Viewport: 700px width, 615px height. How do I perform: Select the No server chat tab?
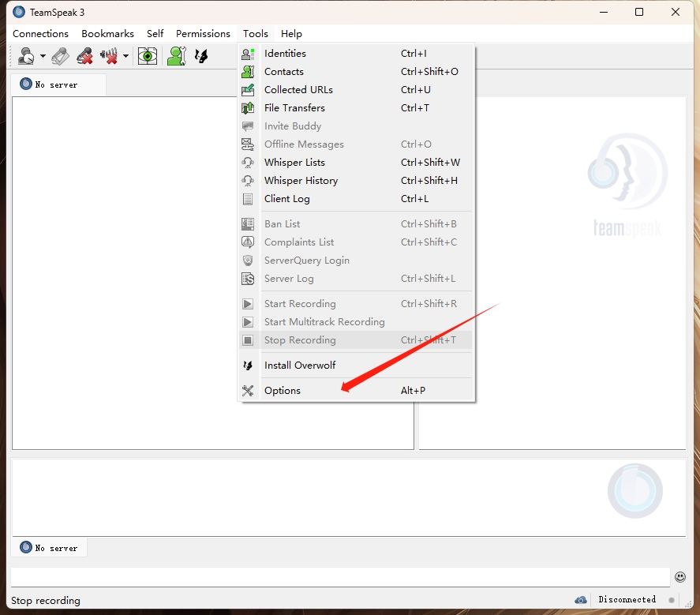[x=49, y=548]
